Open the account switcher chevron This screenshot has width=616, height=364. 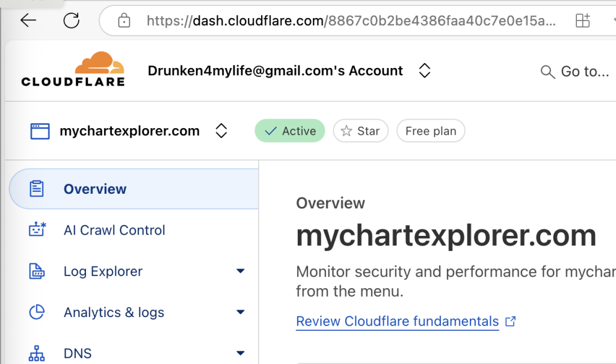click(425, 71)
